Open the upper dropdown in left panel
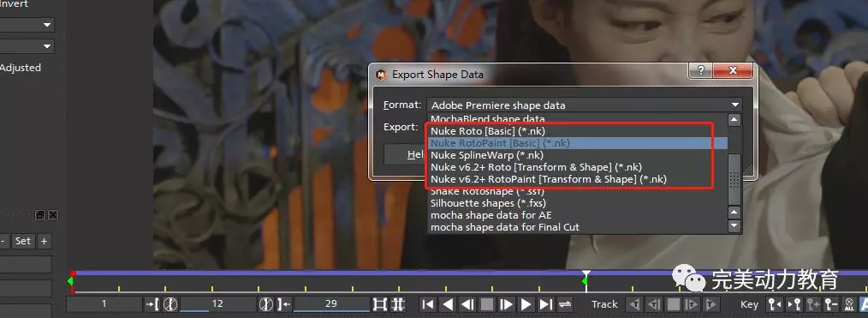This screenshot has height=318, width=868. [27, 25]
